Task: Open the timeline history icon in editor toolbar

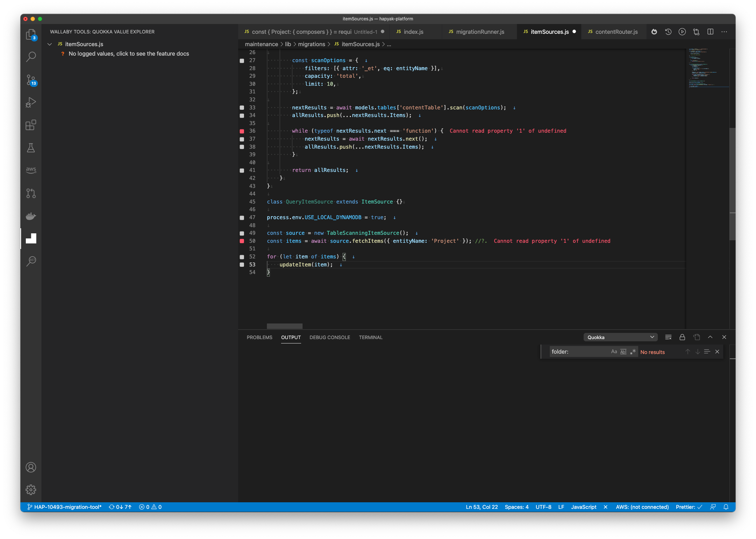Action: click(668, 32)
